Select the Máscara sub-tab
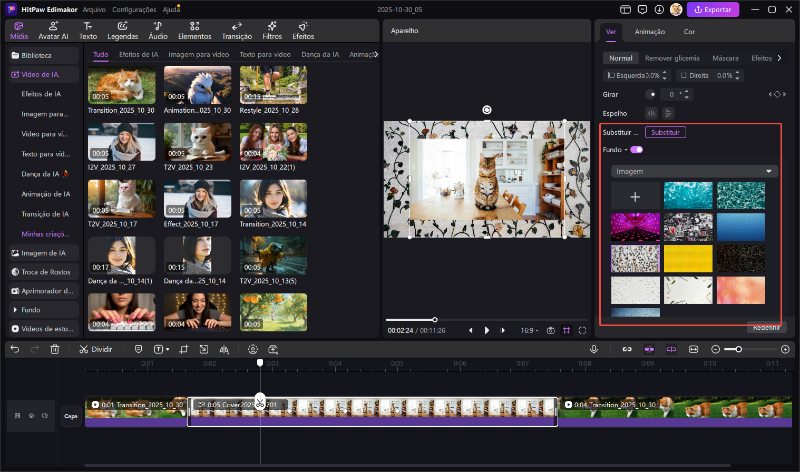Viewport: 800px width, 472px height. click(x=725, y=58)
